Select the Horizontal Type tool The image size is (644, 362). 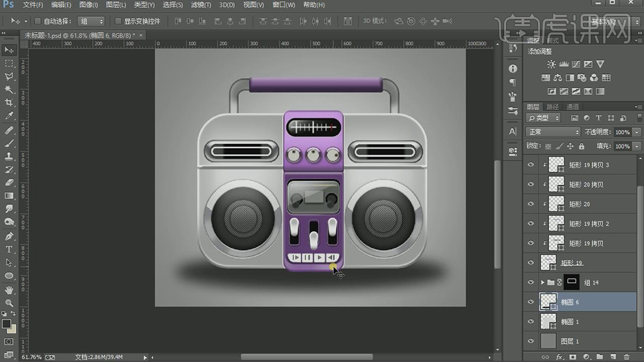[x=9, y=250]
